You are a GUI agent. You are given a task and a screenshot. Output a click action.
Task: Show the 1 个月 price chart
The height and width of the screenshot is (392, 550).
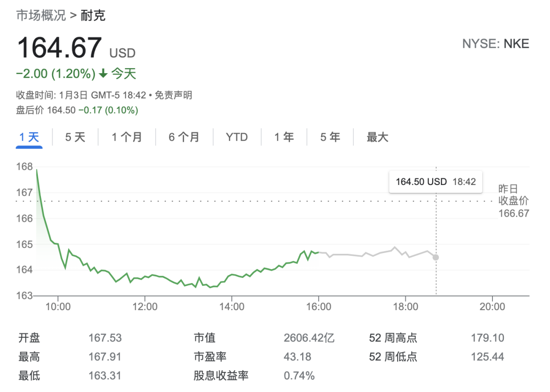127,137
